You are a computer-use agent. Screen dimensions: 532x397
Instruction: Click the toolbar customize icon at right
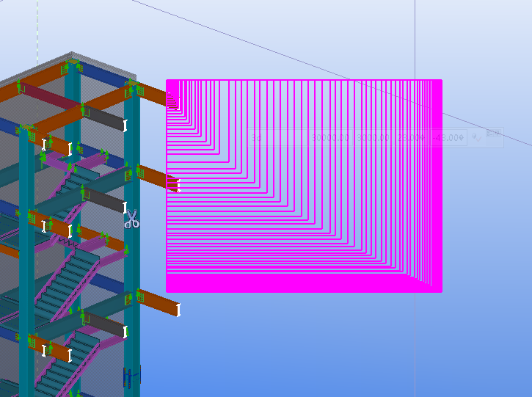pos(493,133)
